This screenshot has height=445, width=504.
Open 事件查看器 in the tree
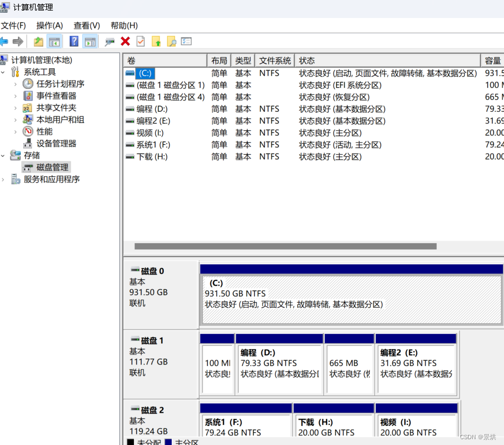(56, 96)
